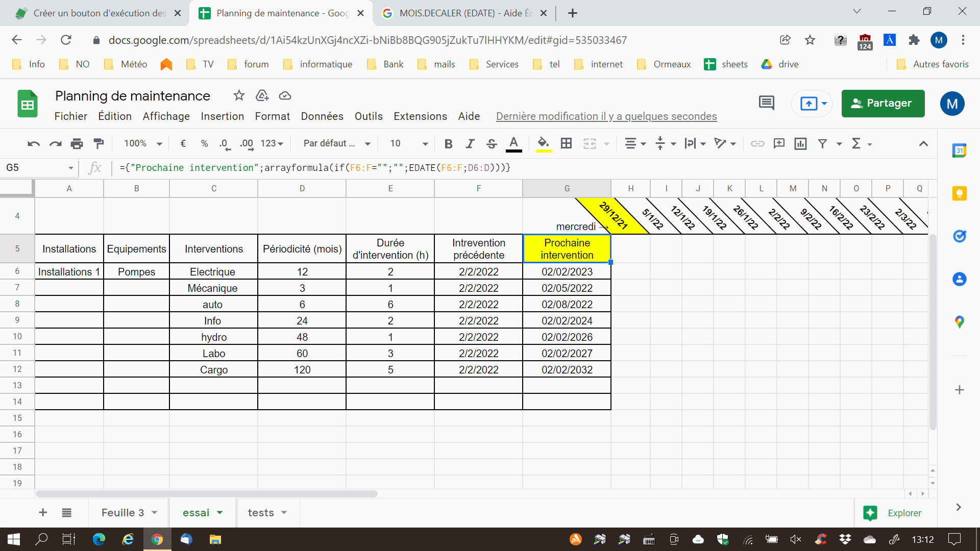Click the insert comment toolbar icon
980x551 pixels.
coord(779,144)
